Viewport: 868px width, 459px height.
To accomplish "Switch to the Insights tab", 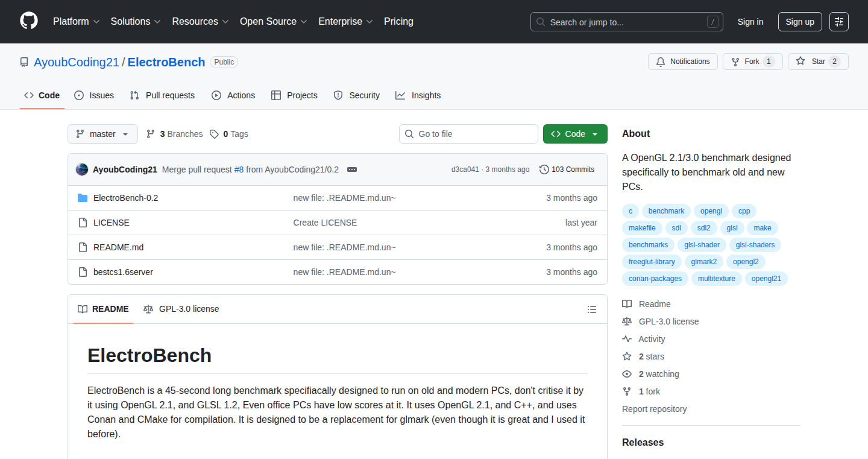I will point(418,95).
